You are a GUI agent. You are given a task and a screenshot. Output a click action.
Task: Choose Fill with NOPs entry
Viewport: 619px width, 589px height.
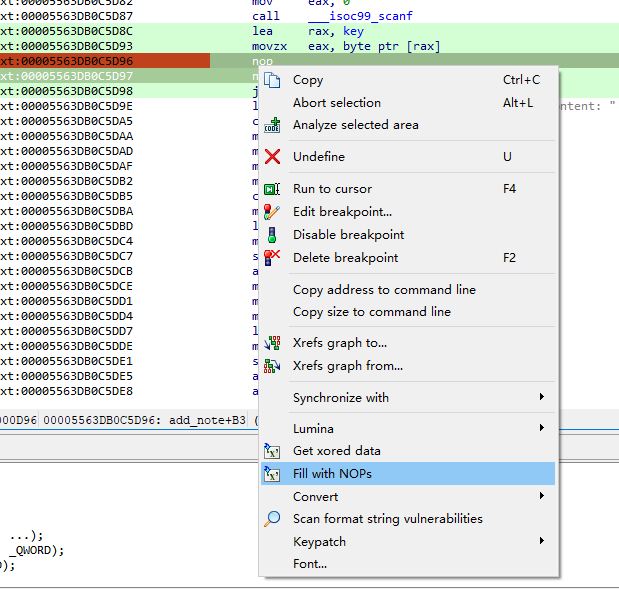pos(408,474)
